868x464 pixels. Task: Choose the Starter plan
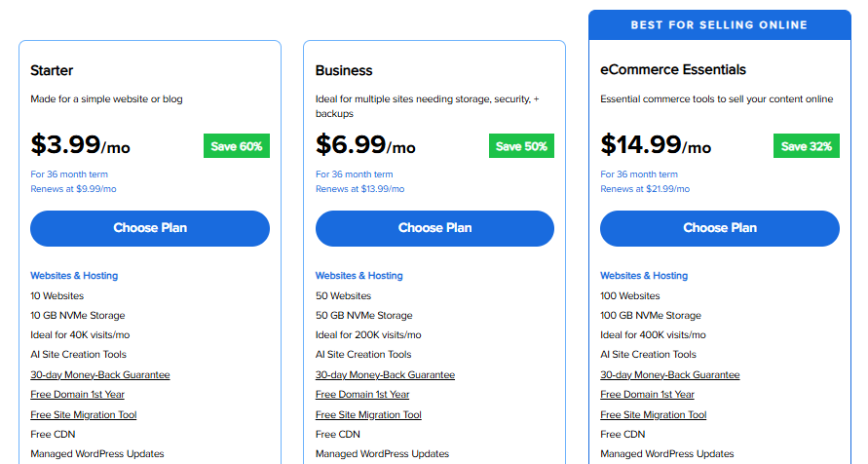pyautogui.click(x=150, y=228)
